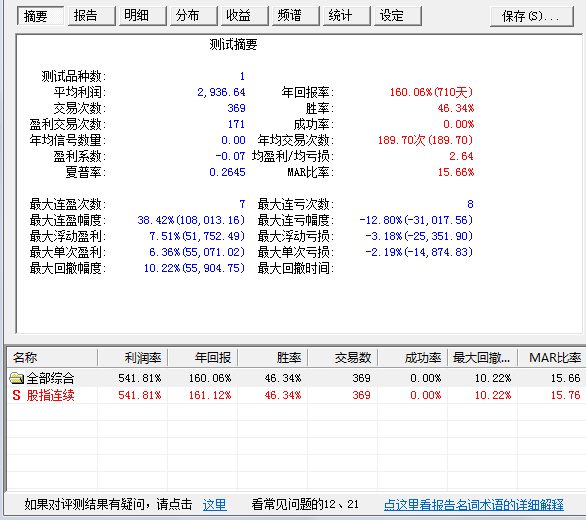Open the 频谱 tab

click(296, 16)
